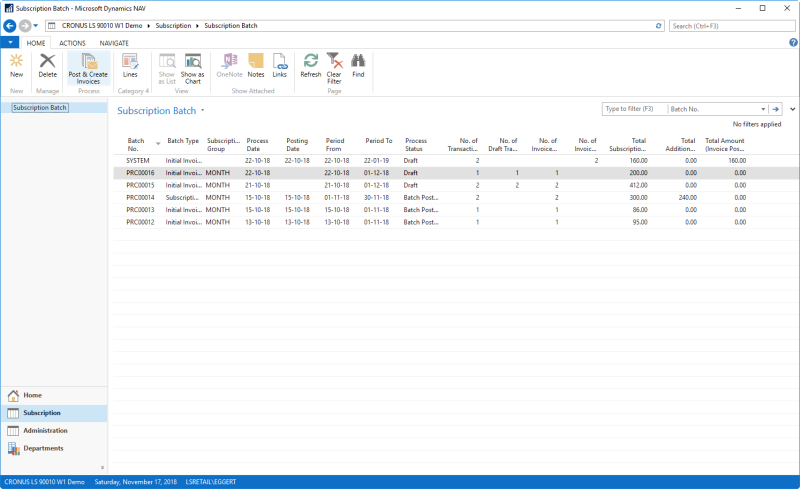Run Post & Create Invoices
Screen dimensions: 800x489
coord(88,67)
